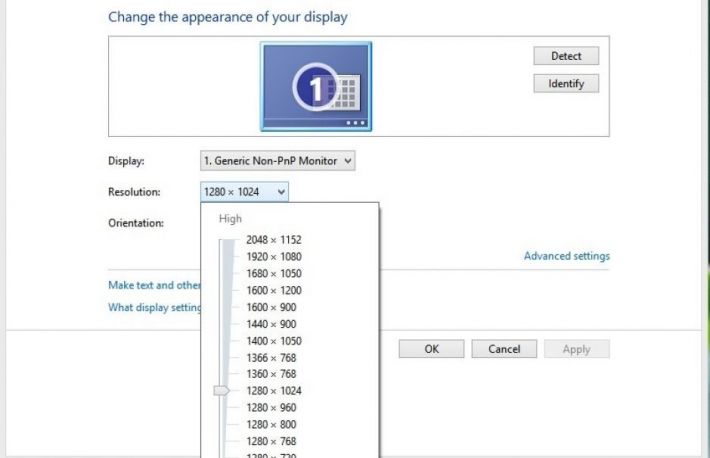Viewport: 710px width, 458px height.
Task: Collapse the Resolution dropdown showing 1280 × 1024
Action: (x=244, y=191)
